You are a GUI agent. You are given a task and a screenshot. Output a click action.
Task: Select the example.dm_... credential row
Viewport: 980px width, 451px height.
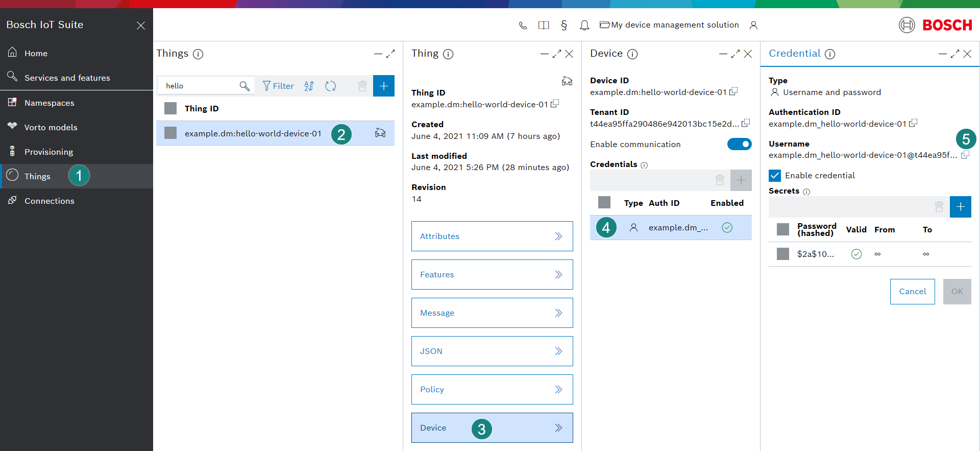(671, 227)
